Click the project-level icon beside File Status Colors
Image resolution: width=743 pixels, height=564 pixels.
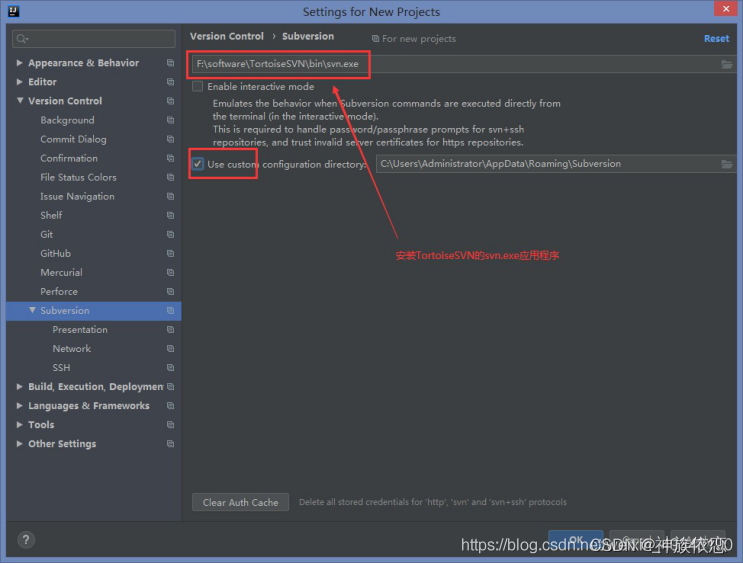pyautogui.click(x=171, y=177)
